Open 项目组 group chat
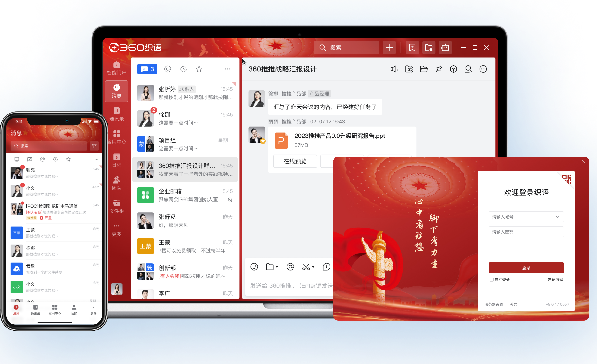The image size is (597, 364). 185,144
